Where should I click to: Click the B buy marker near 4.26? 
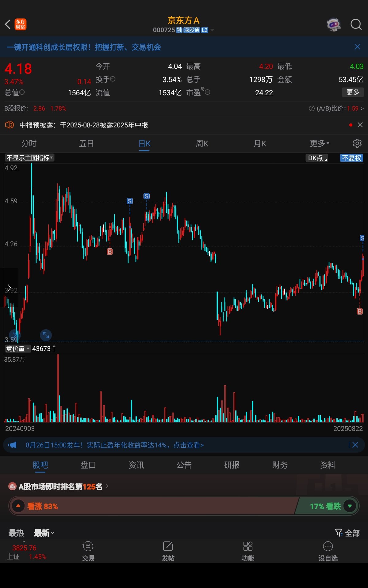click(x=110, y=251)
